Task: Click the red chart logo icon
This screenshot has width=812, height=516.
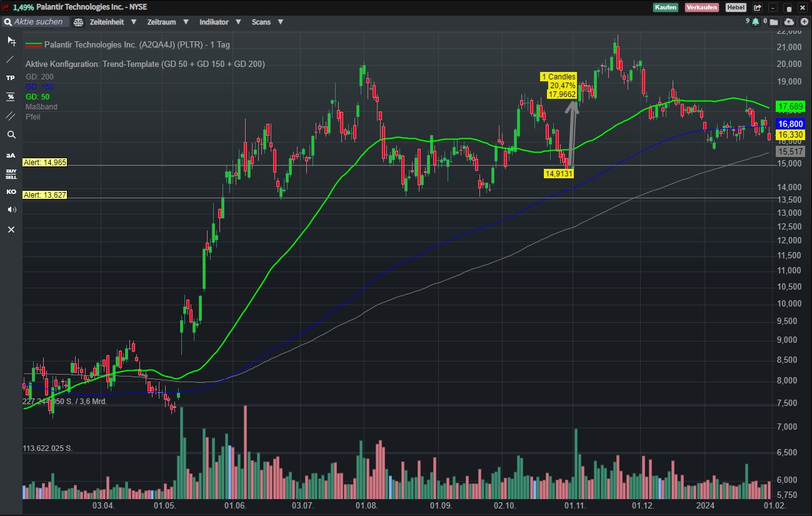Action: (6, 7)
